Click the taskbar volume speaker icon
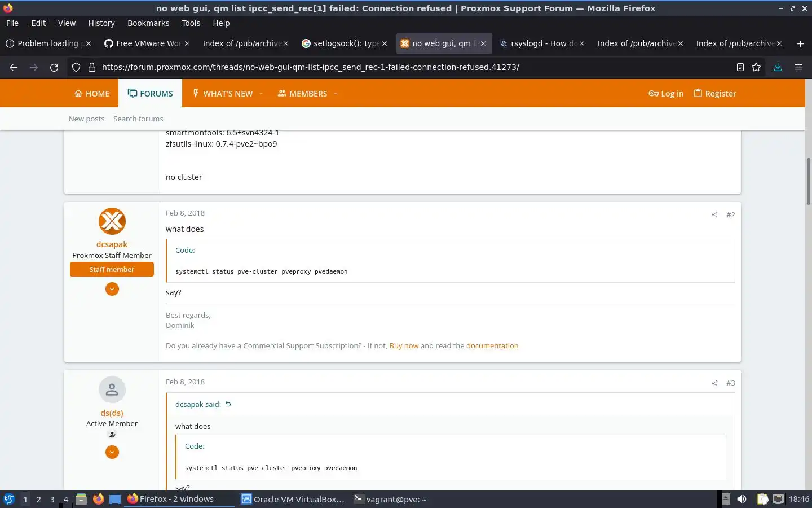812x508 pixels. (x=742, y=499)
